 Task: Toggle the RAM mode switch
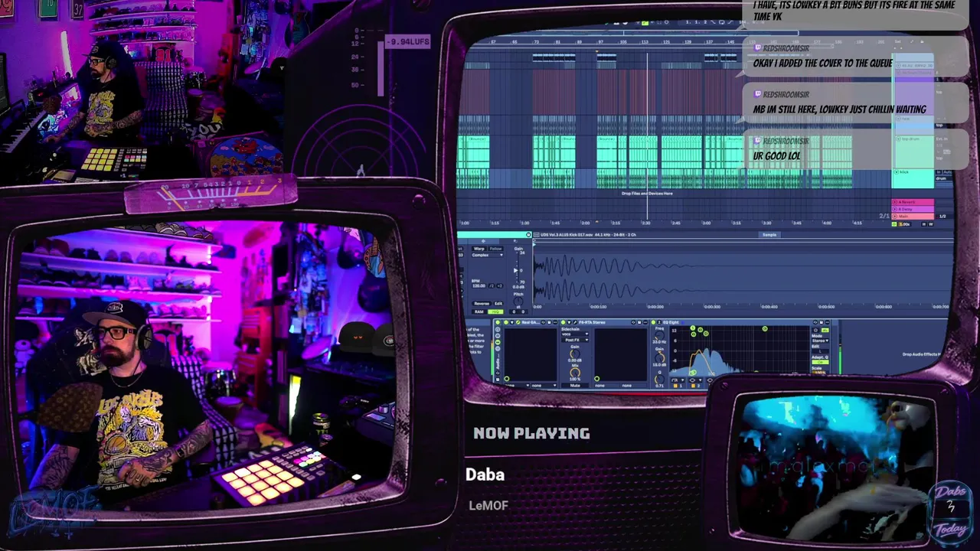pos(479,311)
